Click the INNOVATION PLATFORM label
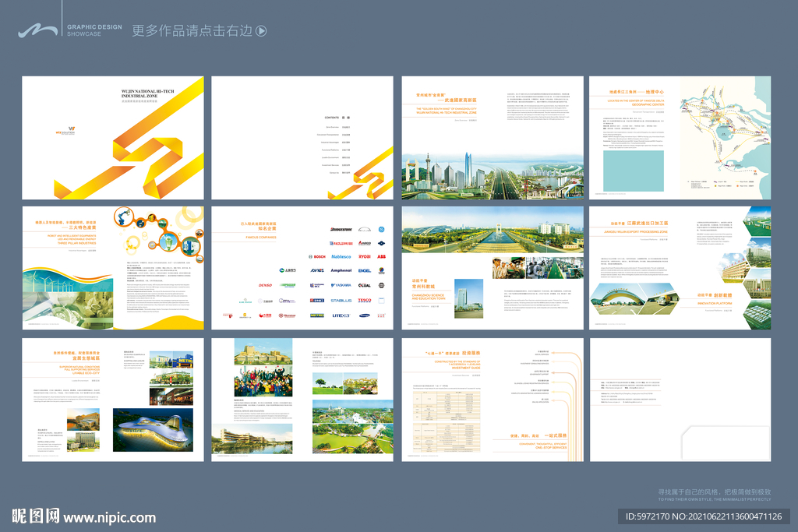Image resolution: width=798 pixels, height=532 pixels. pos(715,304)
